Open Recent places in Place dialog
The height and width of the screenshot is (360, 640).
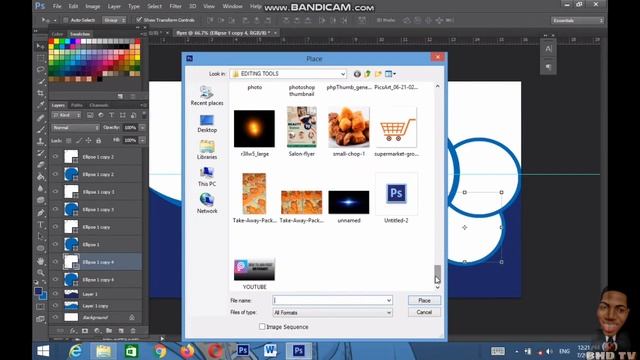(207, 96)
